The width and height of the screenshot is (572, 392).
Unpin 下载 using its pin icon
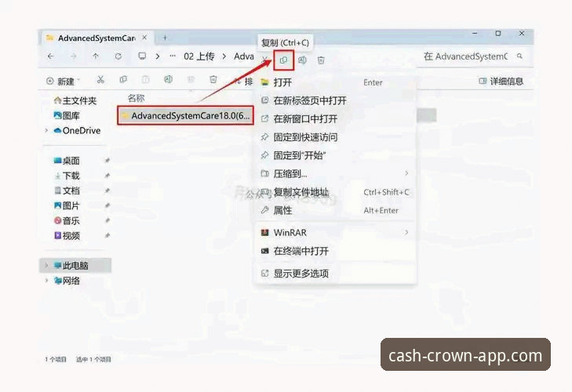tap(107, 176)
